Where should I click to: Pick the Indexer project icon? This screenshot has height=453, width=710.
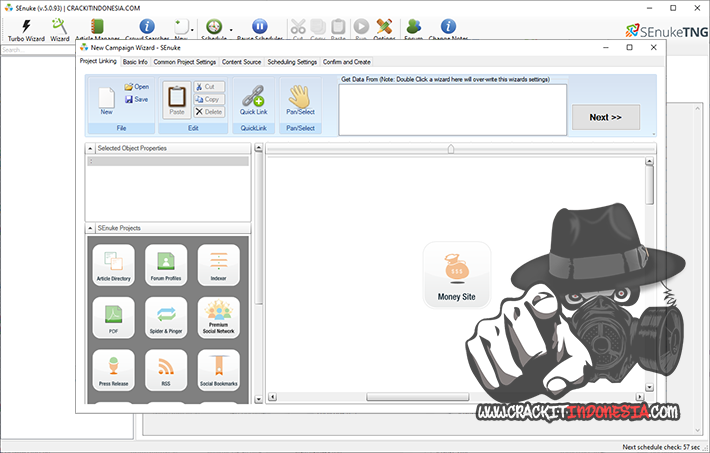(218, 265)
